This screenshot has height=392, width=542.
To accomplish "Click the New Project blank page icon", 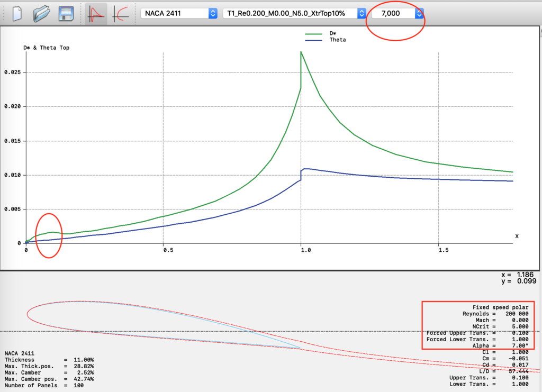I will (16, 13).
